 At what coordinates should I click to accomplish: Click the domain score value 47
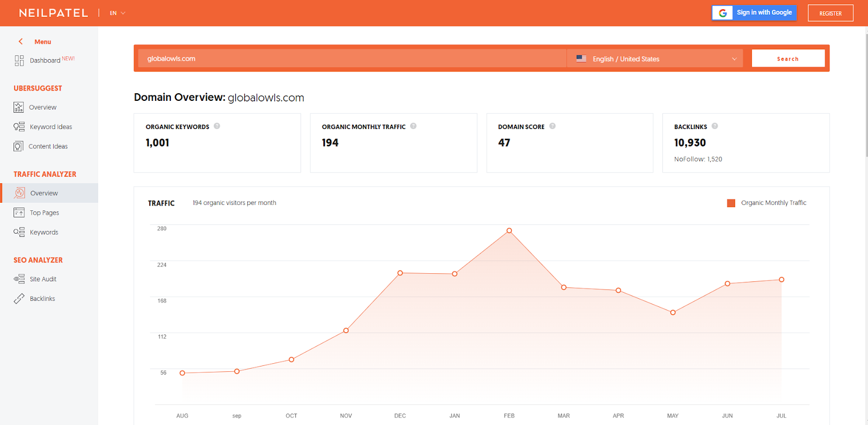pos(504,143)
